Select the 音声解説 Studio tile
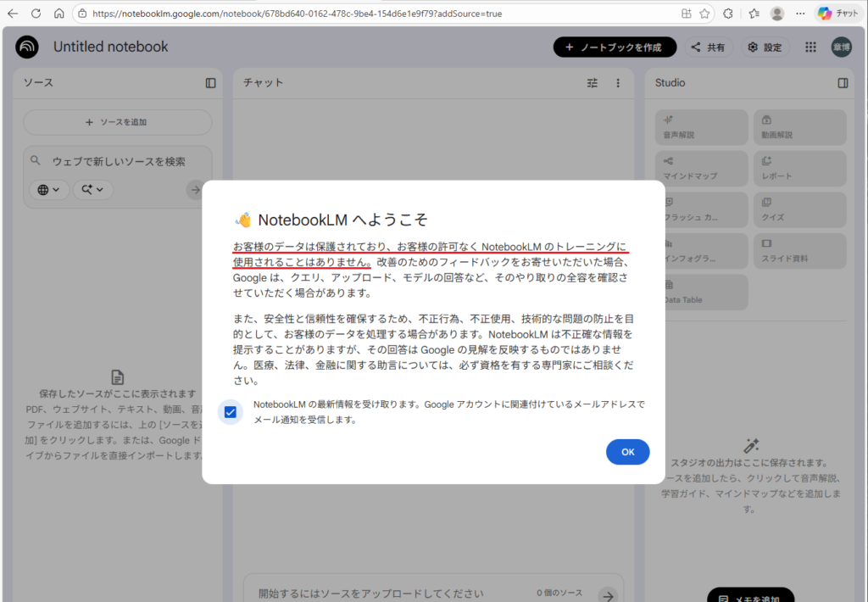The image size is (868, 602). [x=701, y=127]
